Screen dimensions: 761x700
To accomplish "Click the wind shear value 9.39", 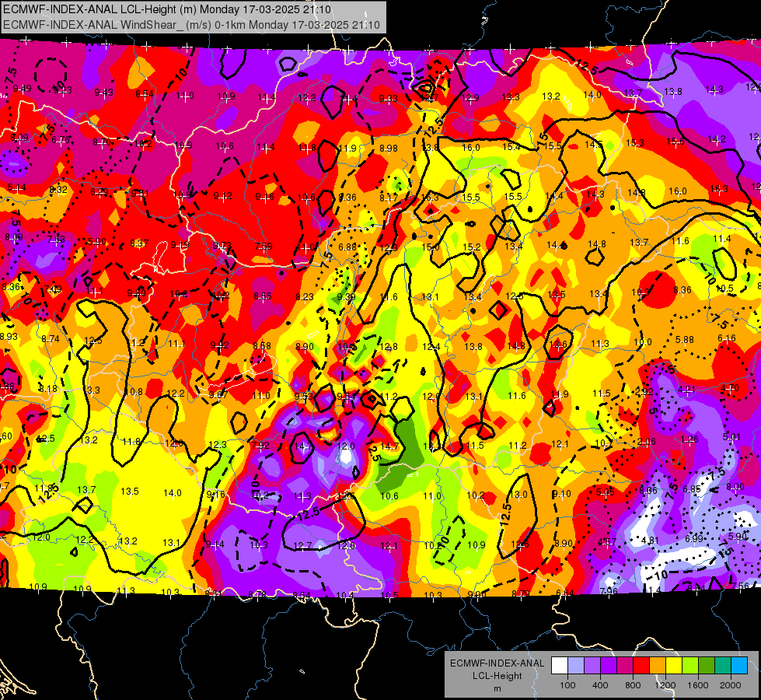I will click(x=346, y=297).
